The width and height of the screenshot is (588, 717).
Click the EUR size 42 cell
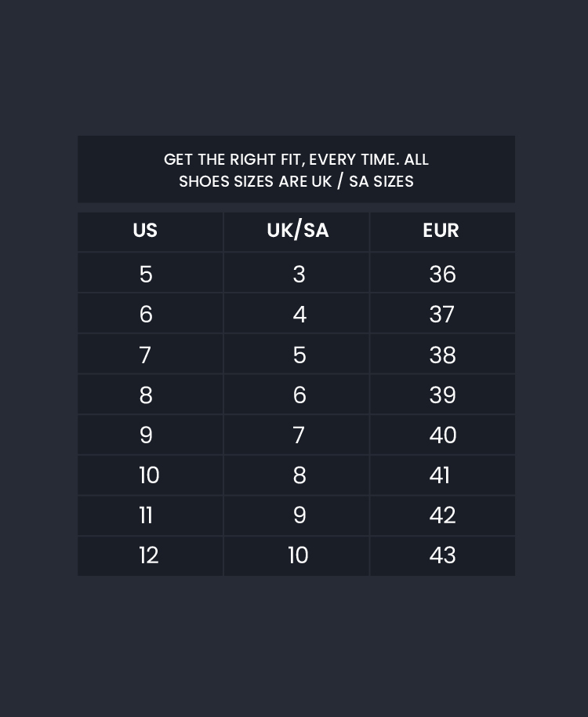coord(443,516)
